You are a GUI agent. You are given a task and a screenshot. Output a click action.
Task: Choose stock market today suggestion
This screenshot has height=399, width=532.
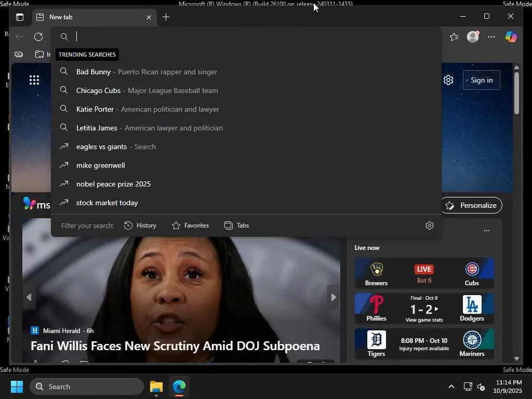click(246, 202)
